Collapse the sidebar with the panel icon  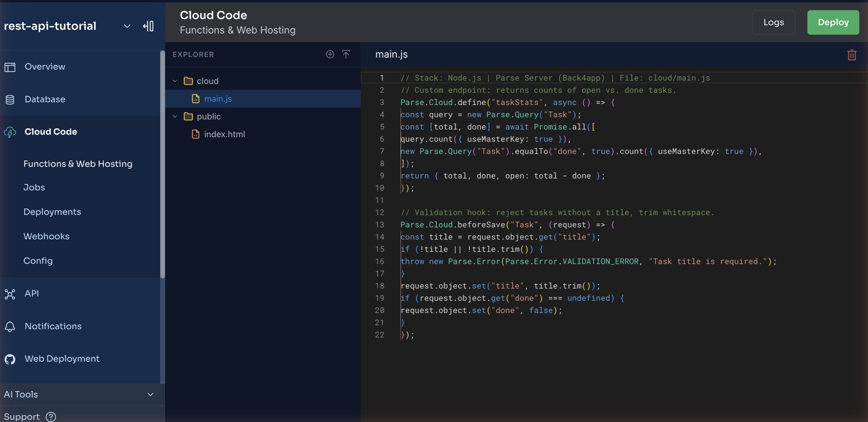point(148,26)
